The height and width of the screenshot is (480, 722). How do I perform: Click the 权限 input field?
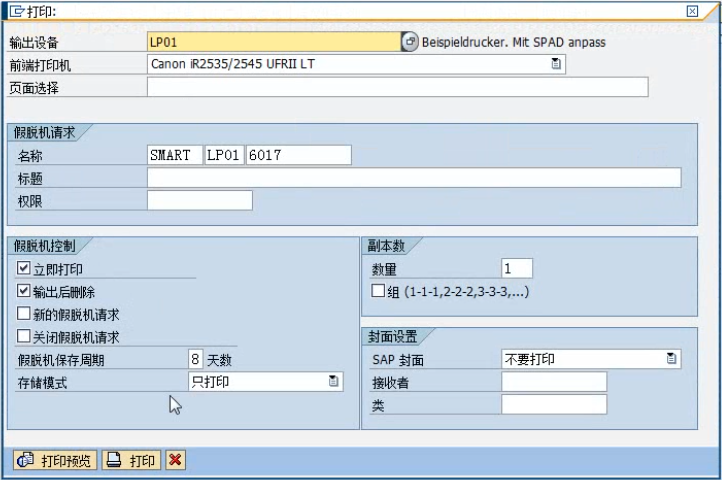(199, 200)
